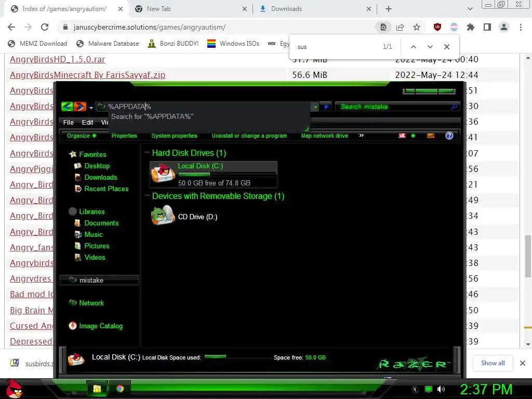Open a new Chrome tab
This screenshot has height=399, width=532.
[x=389, y=9]
